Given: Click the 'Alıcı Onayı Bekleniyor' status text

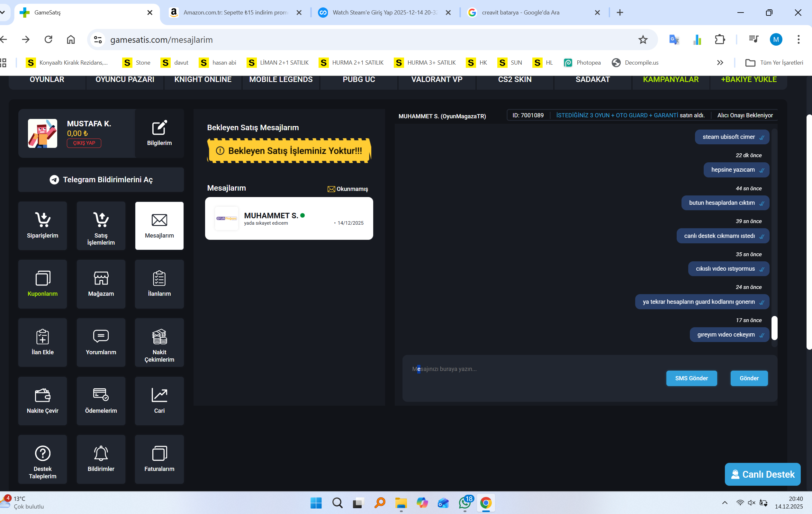Looking at the screenshot, I should coord(745,115).
